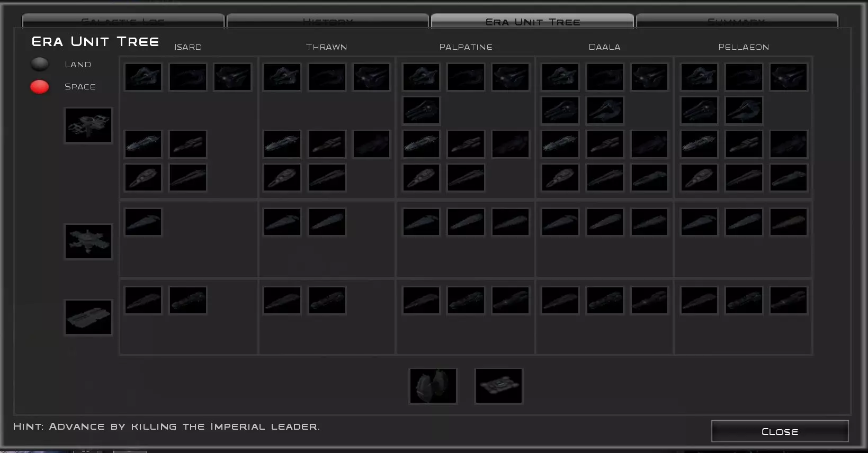Screen dimensions: 868x453
Task: Select second ship icon in Pellaeon's fourth row
Action: pos(744,177)
